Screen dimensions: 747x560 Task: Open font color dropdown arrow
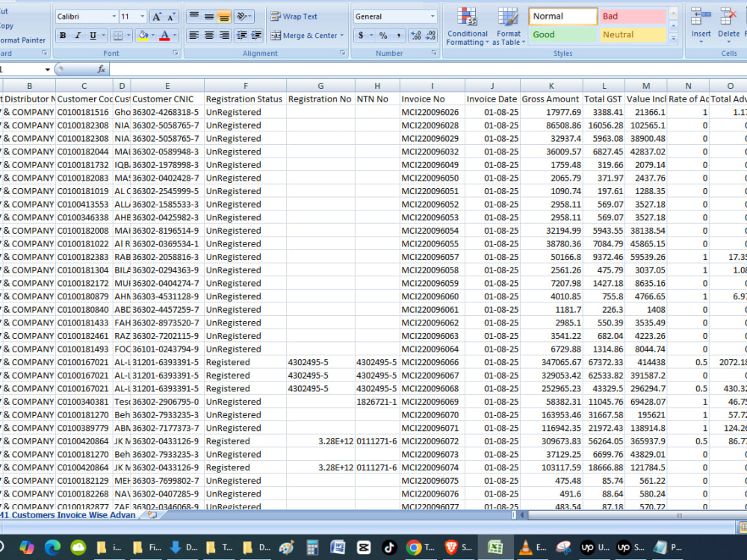coord(174,36)
